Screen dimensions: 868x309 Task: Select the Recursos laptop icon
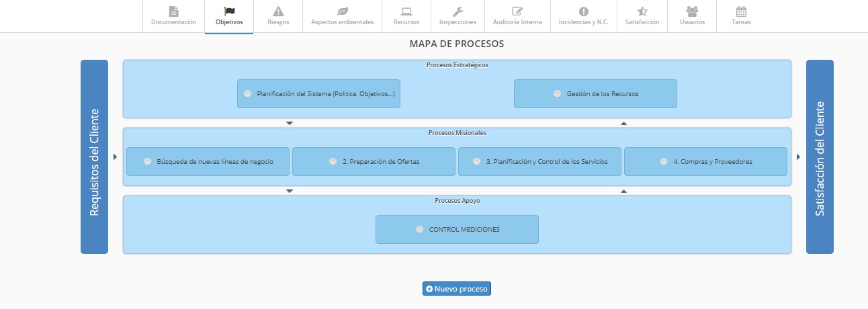pyautogui.click(x=406, y=11)
